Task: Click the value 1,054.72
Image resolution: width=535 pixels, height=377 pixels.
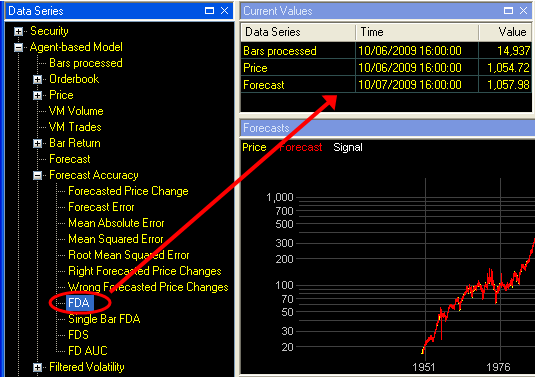Action: click(508, 68)
